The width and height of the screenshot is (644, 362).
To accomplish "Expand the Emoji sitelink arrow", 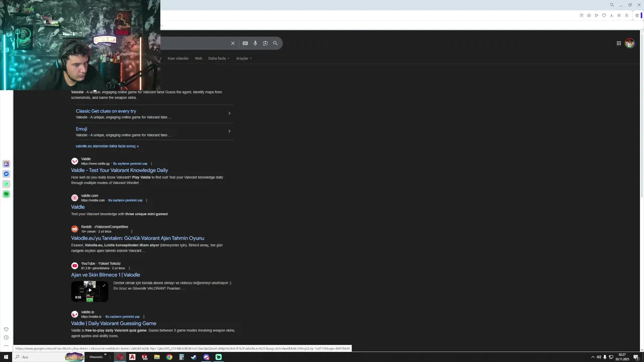I will [x=229, y=131].
